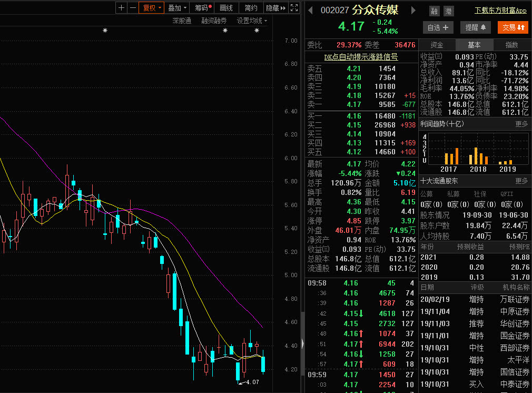Switch to 简约 simple mode
Screen dimensions: 532x393
pos(251,7)
